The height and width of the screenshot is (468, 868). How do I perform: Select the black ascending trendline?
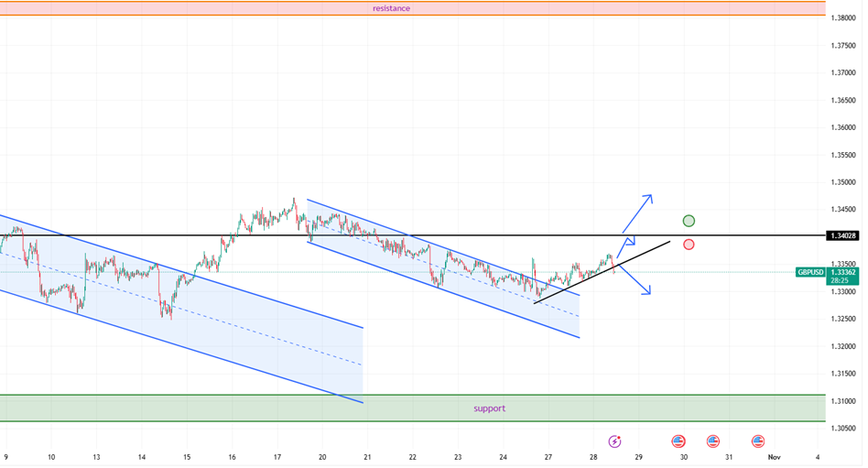604,271
